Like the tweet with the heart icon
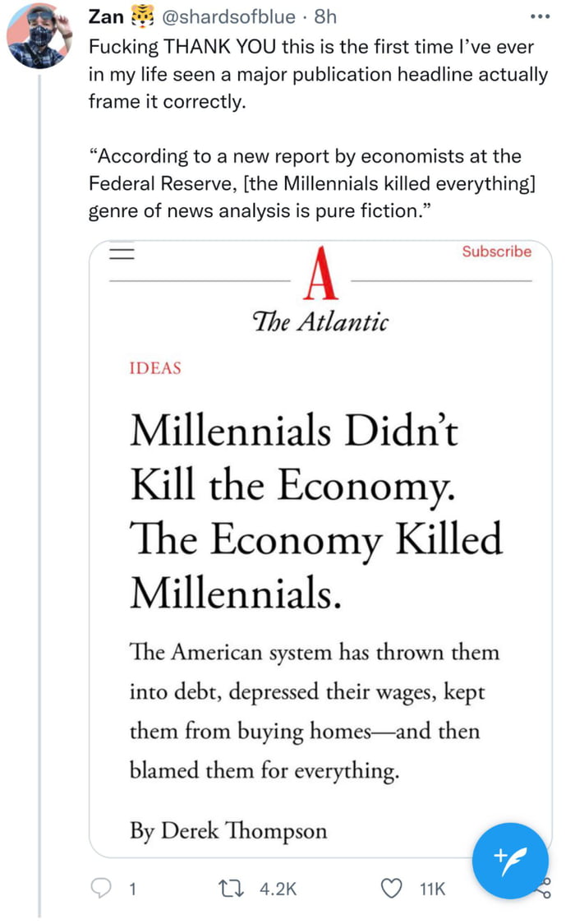Screen dimensions: 575x924 [394, 889]
